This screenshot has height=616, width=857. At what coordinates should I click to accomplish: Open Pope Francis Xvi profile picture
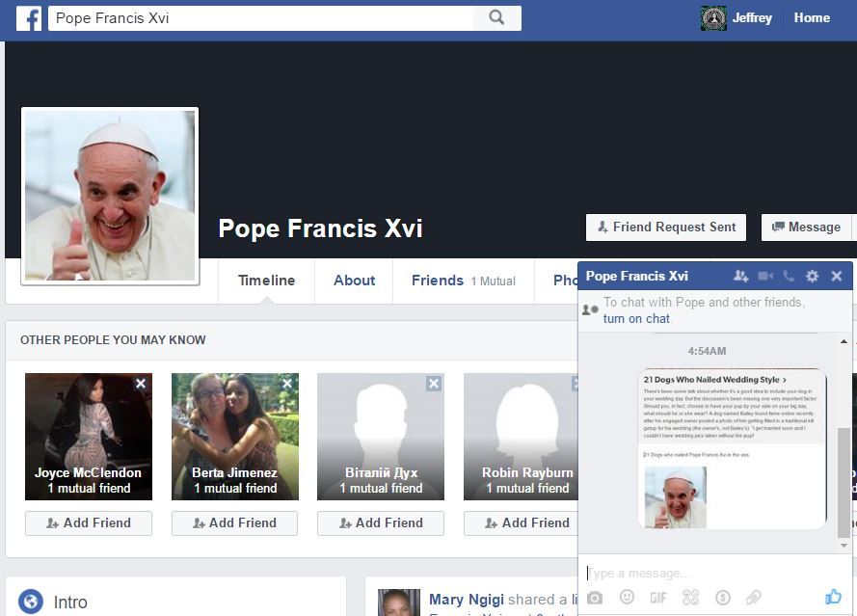110,196
